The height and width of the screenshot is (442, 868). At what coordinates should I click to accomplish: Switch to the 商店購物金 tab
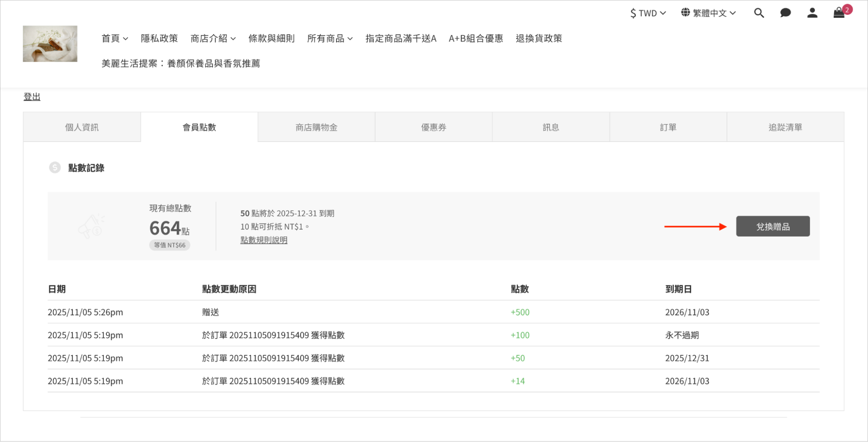(x=316, y=127)
